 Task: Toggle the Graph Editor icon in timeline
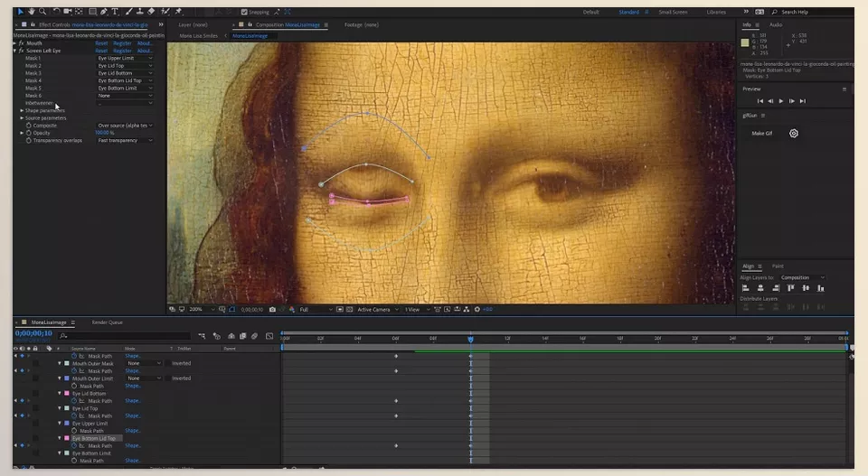[269, 336]
